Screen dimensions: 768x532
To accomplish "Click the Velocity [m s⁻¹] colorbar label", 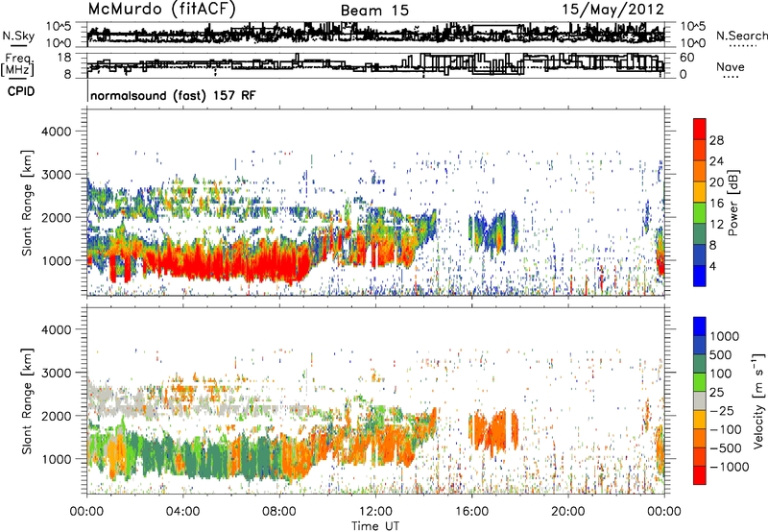I will tap(758, 400).
